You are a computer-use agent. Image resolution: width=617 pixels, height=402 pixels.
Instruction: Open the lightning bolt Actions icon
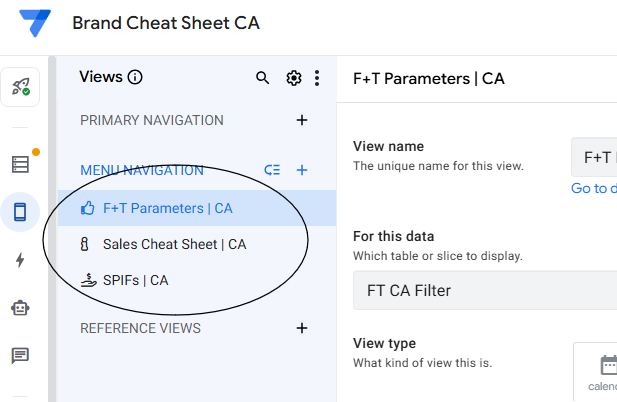20,260
